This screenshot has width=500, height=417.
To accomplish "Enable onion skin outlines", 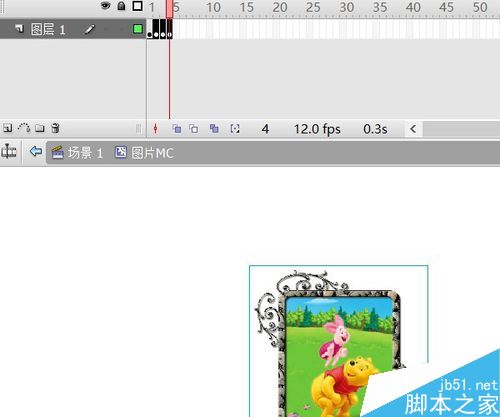I will click(x=194, y=129).
